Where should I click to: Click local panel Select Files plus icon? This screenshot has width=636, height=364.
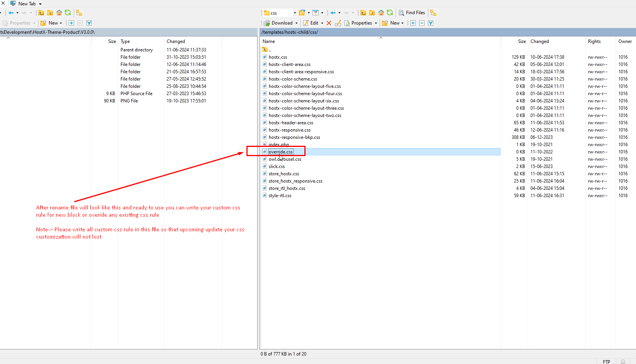point(71,23)
